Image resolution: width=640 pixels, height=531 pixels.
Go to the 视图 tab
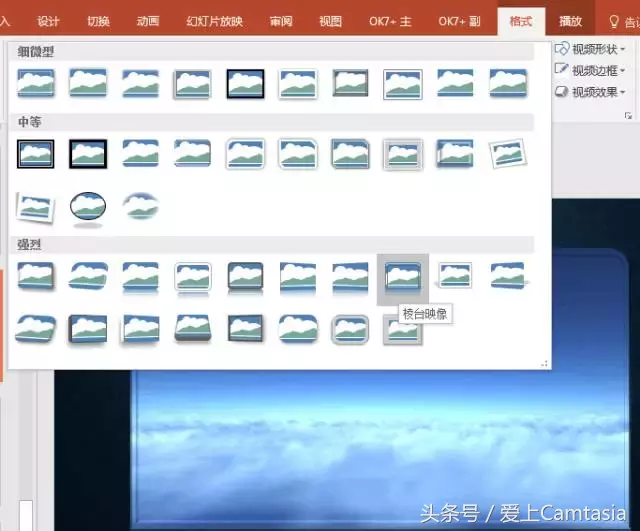click(330, 21)
